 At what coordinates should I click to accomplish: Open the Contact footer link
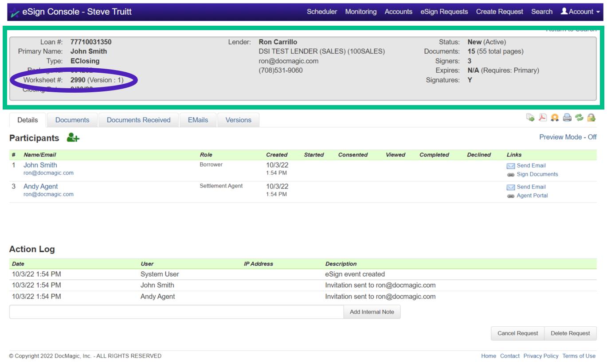[510, 356]
